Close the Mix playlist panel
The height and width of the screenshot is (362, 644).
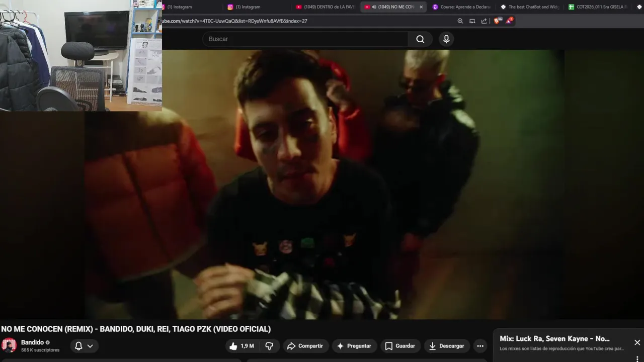pyautogui.click(x=637, y=342)
